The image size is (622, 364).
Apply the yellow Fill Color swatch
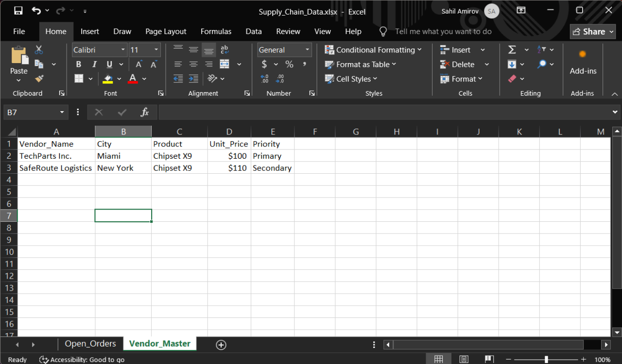click(x=108, y=79)
